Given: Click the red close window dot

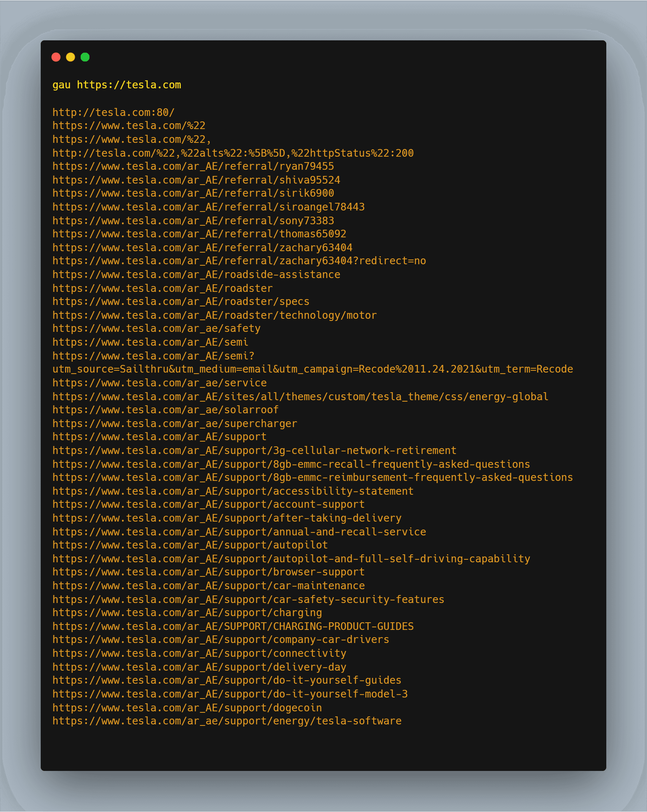Looking at the screenshot, I should point(56,57).
